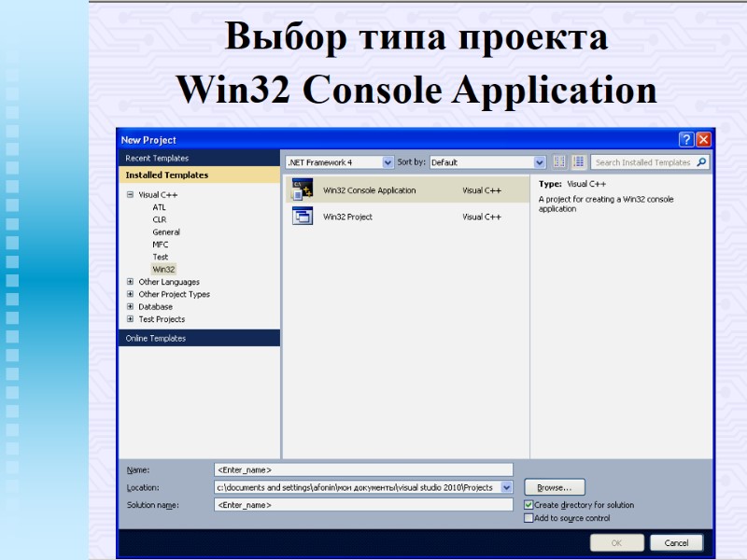
Task: Click the search magnifier icon
Action: (703, 161)
